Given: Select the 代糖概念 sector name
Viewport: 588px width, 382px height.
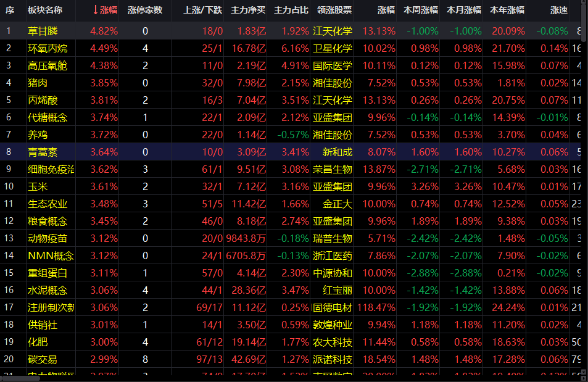Looking at the screenshot, I should click(x=48, y=117).
